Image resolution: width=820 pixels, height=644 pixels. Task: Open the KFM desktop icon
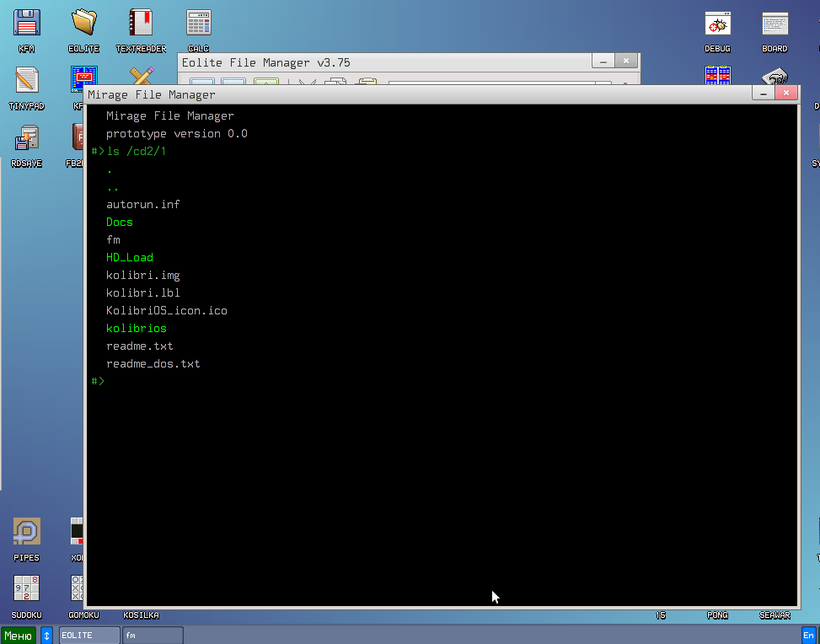26,24
